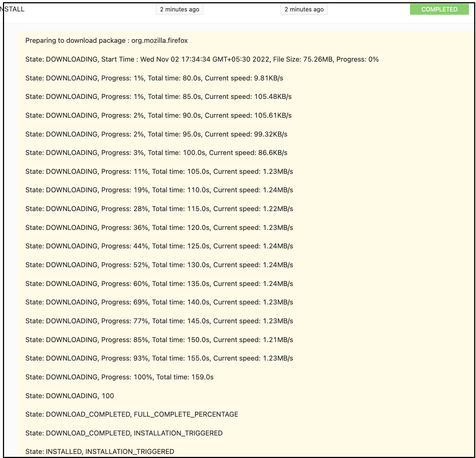Click the Progress: 3% log line
The width and height of the screenshot is (476, 458).
pyautogui.click(x=156, y=153)
